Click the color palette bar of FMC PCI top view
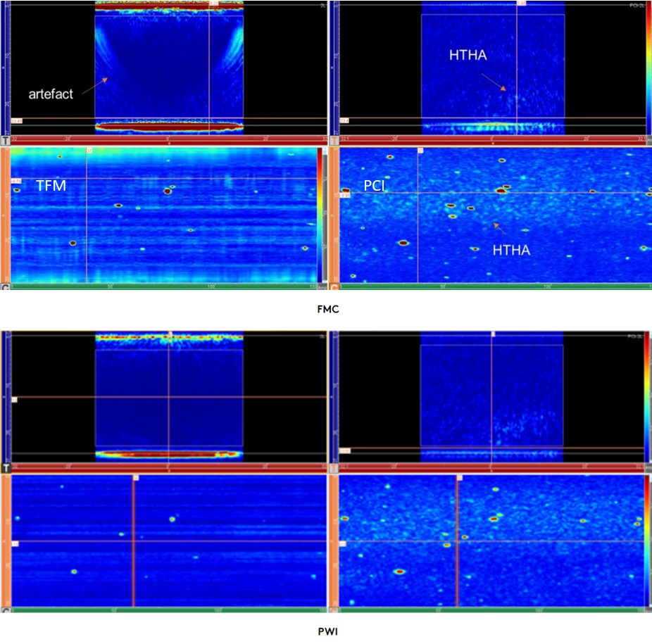 tap(648, 67)
